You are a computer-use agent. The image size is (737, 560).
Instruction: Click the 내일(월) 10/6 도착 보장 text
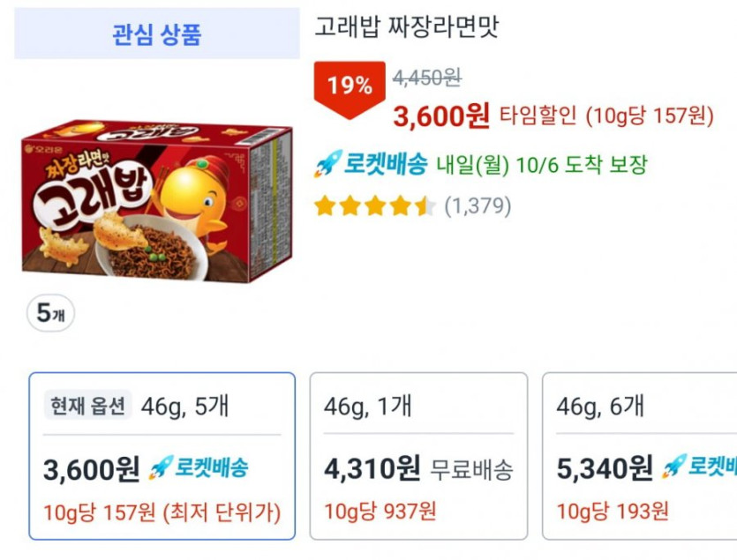(x=542, y=164)
